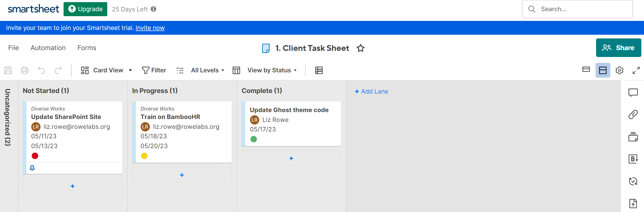This screenshot has height=212, width=644.
Task: Favorite the sheet with star icon
Action: 360,48
